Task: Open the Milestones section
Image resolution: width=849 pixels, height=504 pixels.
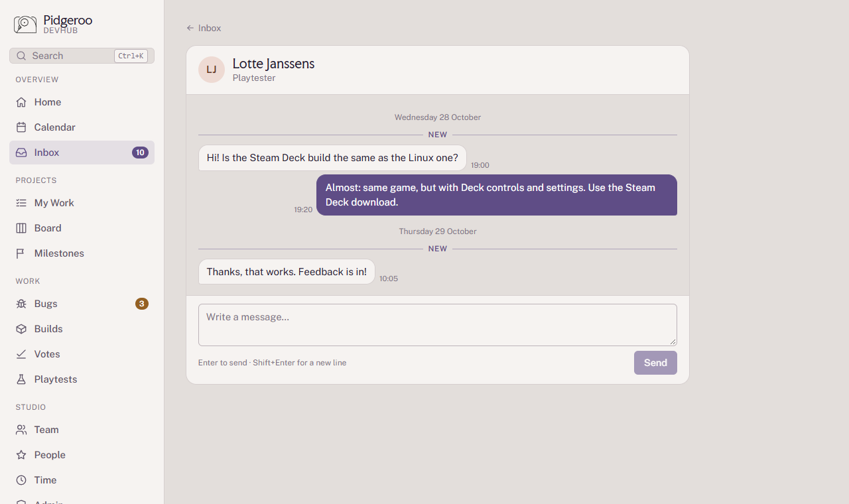Action: [x=82, y=253]
